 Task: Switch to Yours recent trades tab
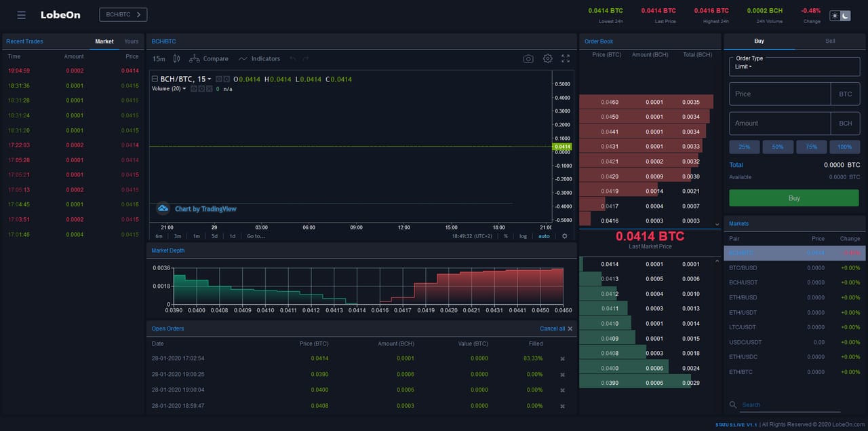132,41
